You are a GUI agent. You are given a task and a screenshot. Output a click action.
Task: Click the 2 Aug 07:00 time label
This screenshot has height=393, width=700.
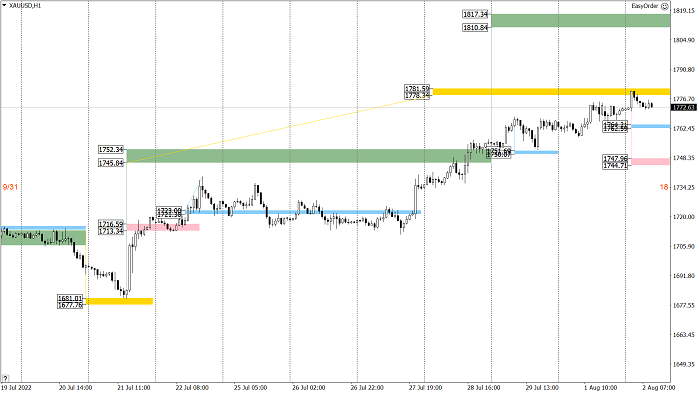click(659, 388)
